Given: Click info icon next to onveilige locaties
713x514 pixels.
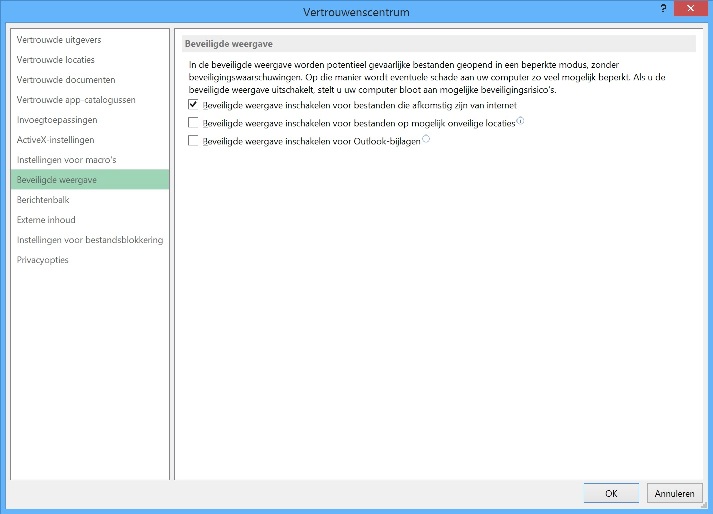Looking at the screenshot, I should pyautogui.click(x=520, y=121).
